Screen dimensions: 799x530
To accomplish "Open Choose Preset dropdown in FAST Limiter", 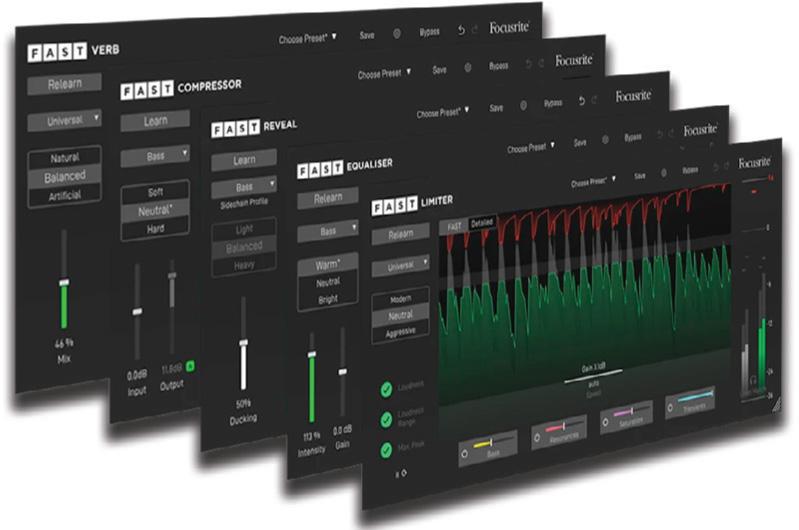I will point(593,181).
